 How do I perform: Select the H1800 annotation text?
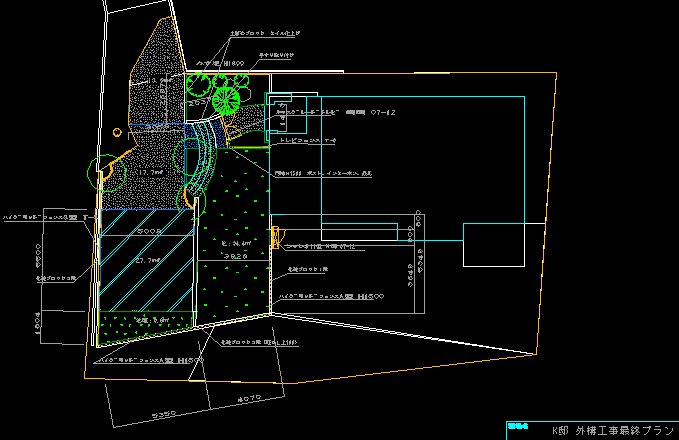coord(233,62)
